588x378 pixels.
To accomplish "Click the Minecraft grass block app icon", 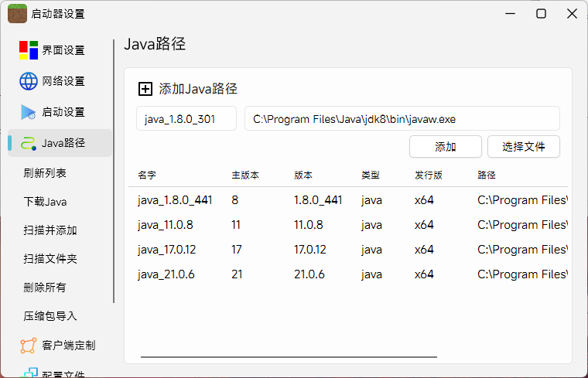I will pos(17,13).
